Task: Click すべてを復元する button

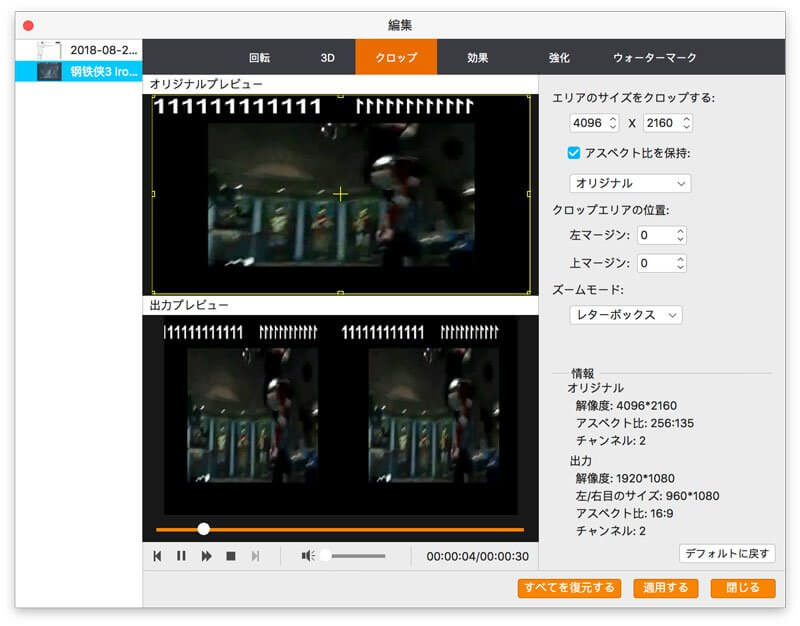Action: (x=569, y=588)
